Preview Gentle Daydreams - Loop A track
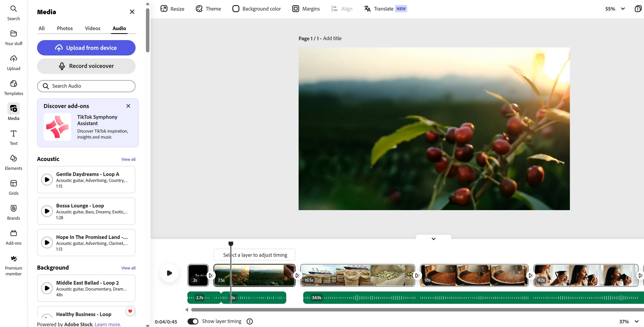644x327 pixels. 47,179
